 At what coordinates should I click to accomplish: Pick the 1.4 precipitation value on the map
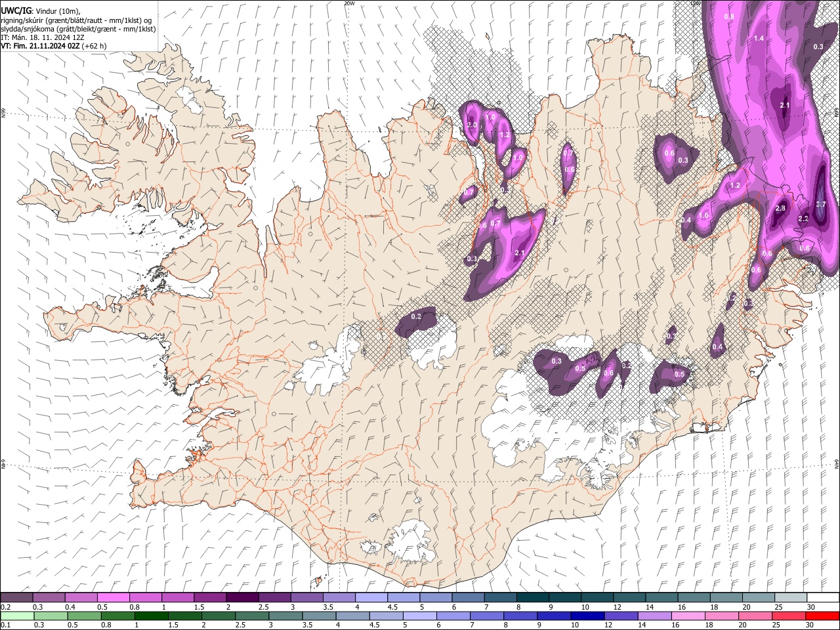pyautogui.click(x=759, y=38)
